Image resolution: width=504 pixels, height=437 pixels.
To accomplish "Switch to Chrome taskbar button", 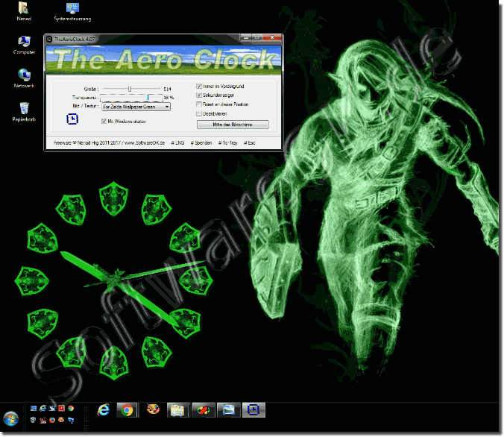I will pyautogui.click(x=127, y=410).
